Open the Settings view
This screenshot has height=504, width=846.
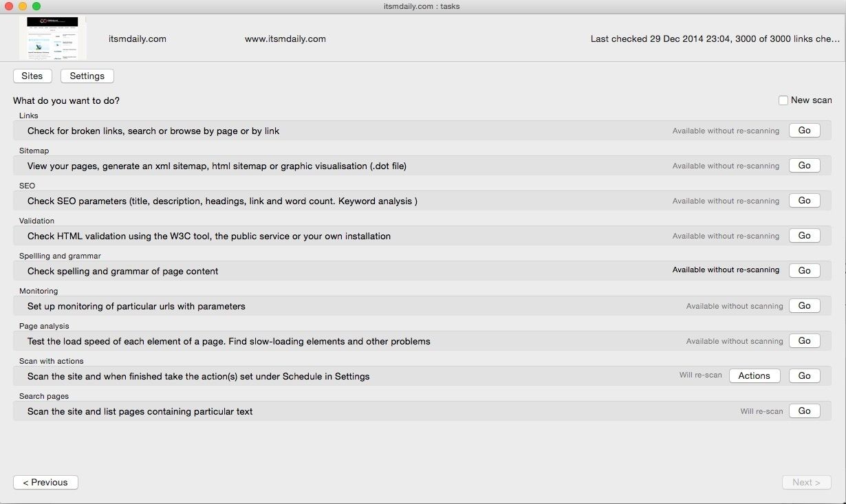[87, 76]
